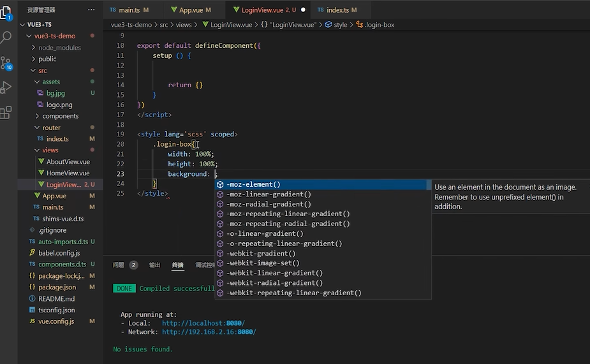Select -moz-repeating-radial-gradient() suggestion
Viewport: 590px width, 364px height.
click(323, 224)
